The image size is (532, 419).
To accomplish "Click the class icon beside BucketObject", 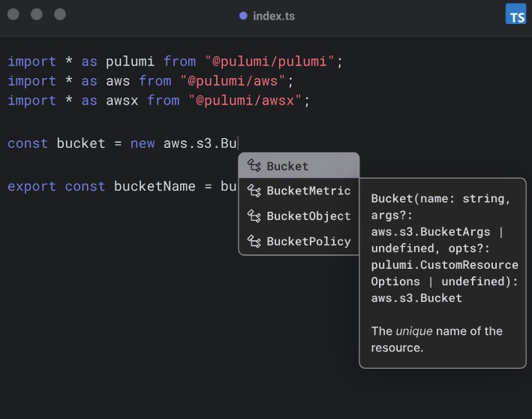I will point(254,216).
